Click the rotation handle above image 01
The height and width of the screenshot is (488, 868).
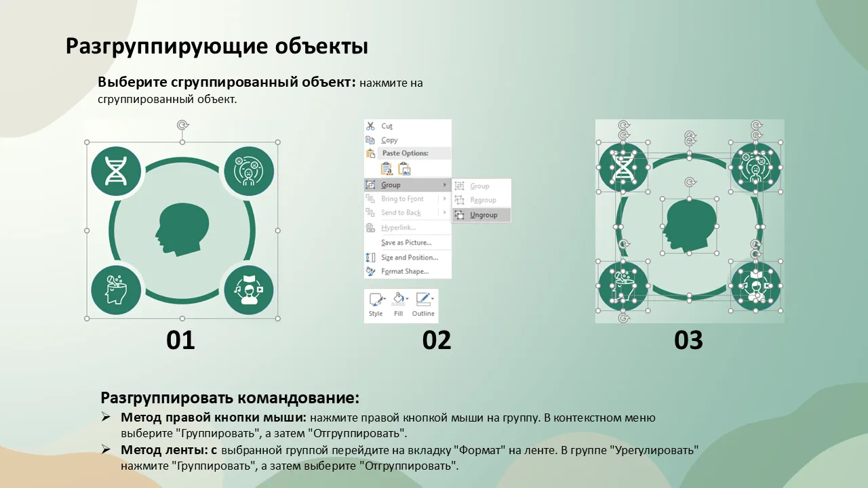coord(182,125)
